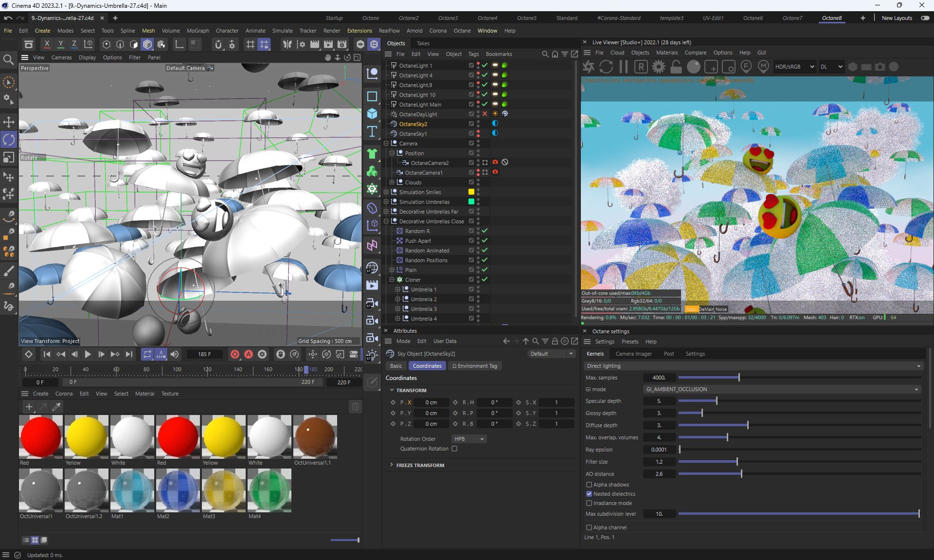Image resolution: width=934 pixels, height=560 pixels.
Task: Click the Play Forward timeline button
Action: pyautogui.click(x=88, y=354)
